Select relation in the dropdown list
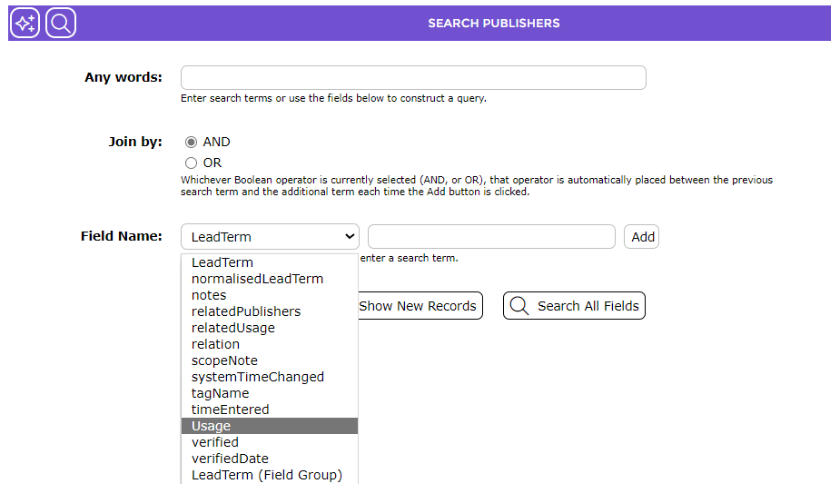The height and width of the screenshot is (501, 831). coord(270,345)
